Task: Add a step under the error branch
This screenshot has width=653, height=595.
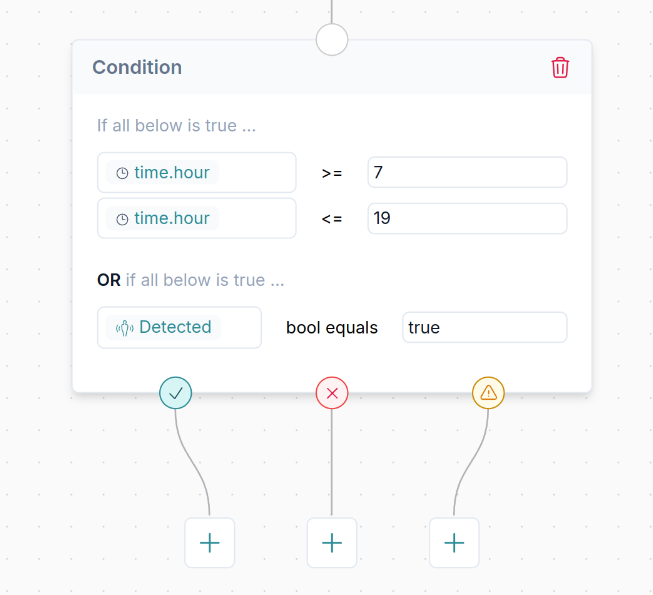Action: [454, 543]
